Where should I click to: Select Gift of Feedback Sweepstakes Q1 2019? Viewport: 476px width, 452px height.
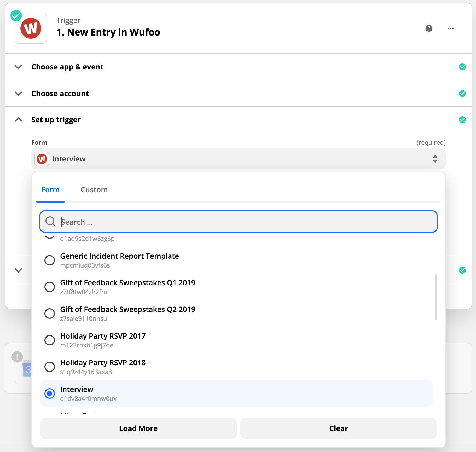pos(50,287)
